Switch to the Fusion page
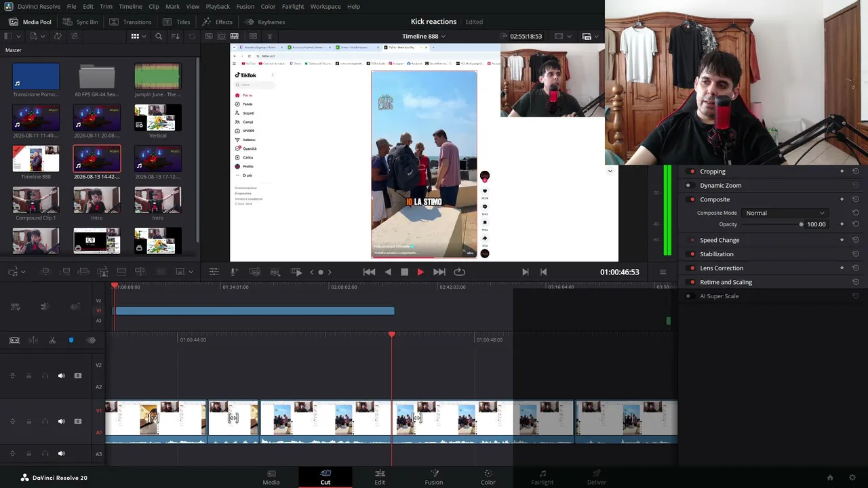Viewport: 868px width, 488px height. point(434,477)
